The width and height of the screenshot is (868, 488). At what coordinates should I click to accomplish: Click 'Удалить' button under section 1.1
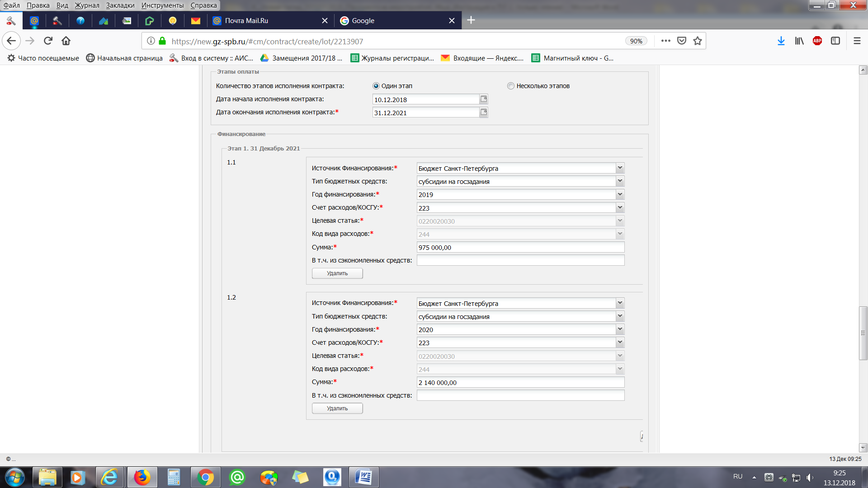point(337,273)
